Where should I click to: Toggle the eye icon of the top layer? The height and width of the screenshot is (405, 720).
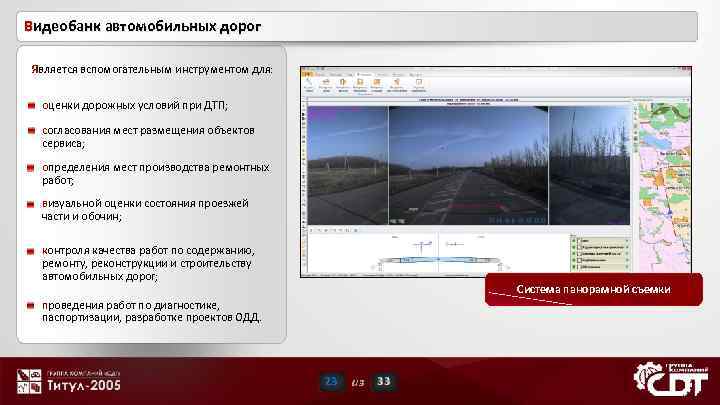(x=574, y=241)
